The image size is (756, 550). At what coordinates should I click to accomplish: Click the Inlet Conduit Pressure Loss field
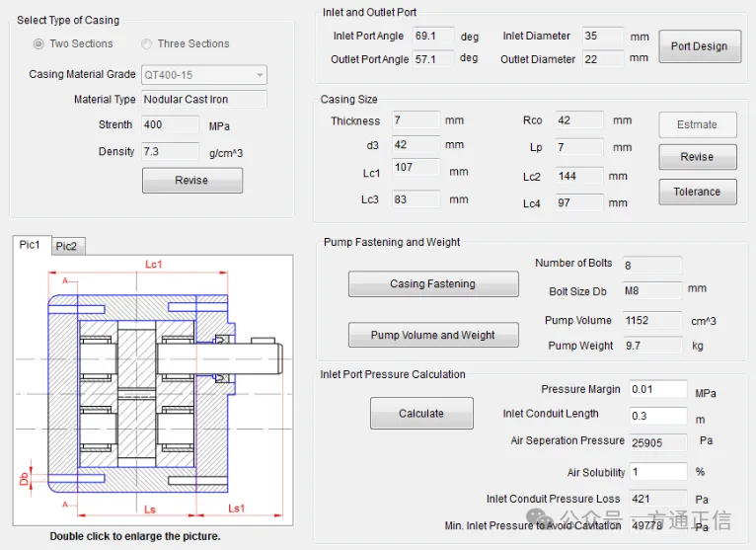tap(658, 499)
